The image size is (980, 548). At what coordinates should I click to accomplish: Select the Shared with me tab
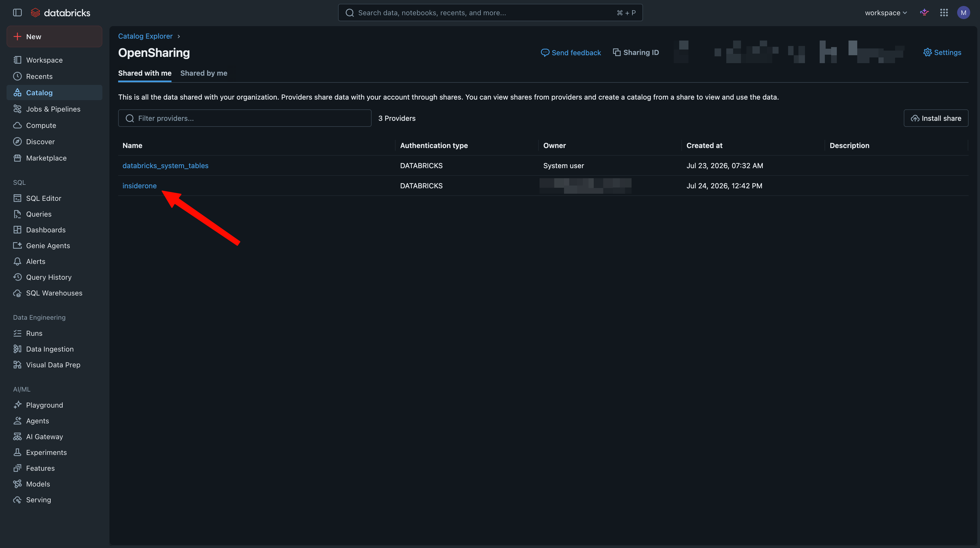tap(145, 73)
